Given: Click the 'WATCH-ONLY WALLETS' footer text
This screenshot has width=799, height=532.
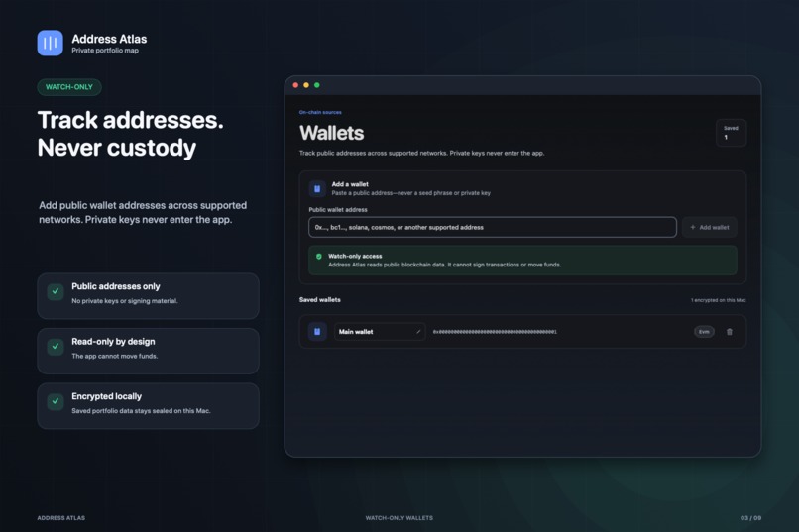Looking at the screenshot, I should pyautogui.click(x=399, y=518).
